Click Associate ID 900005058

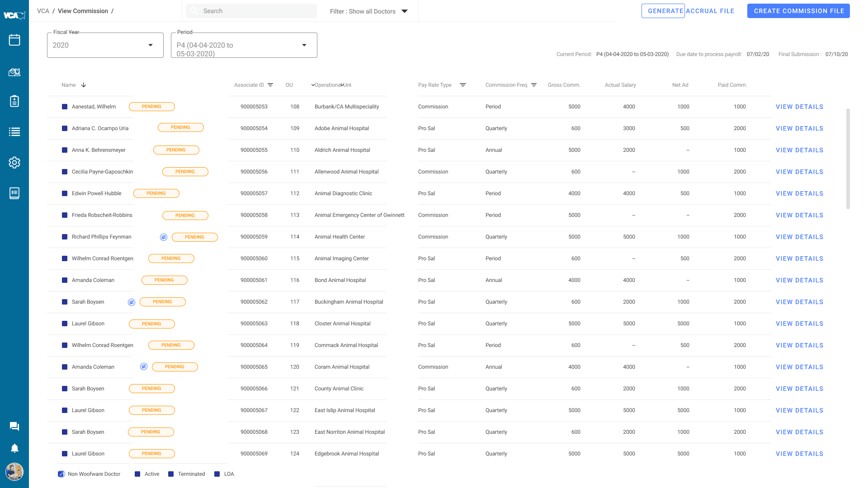pos(254,215)
